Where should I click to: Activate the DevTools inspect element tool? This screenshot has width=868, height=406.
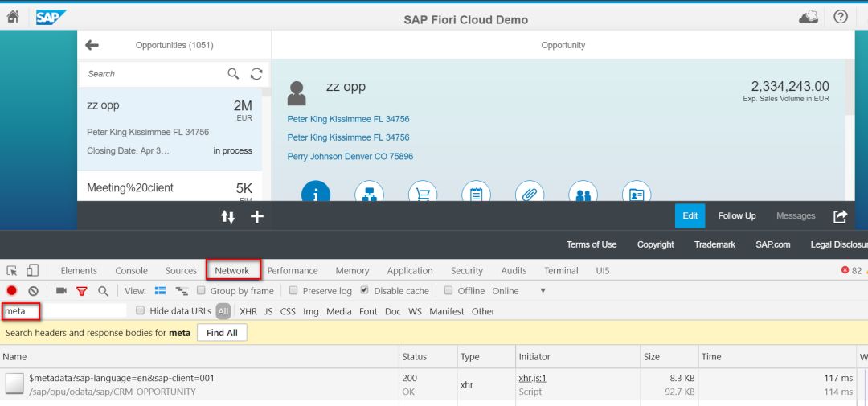(x=12, y=271)
